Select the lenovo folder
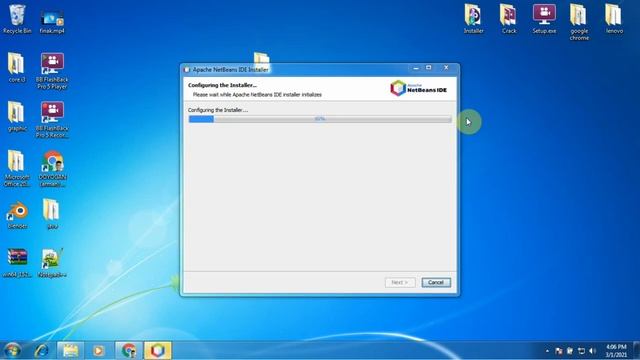Image resolution: width=640 pixels, height=360 pixels. coord(614,19)
